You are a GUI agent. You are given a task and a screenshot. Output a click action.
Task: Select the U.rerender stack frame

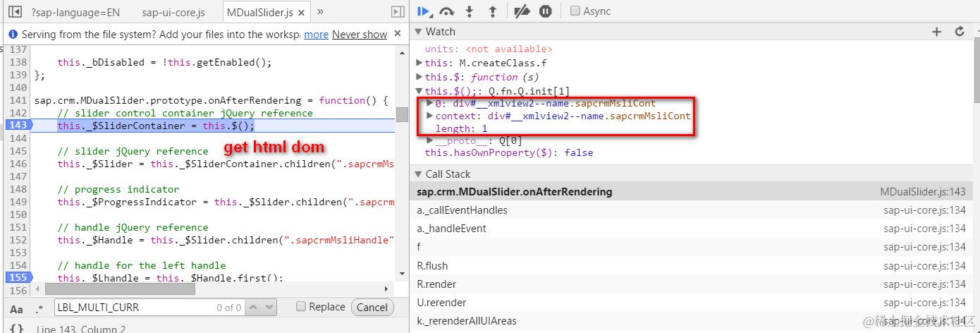(694, 302)
